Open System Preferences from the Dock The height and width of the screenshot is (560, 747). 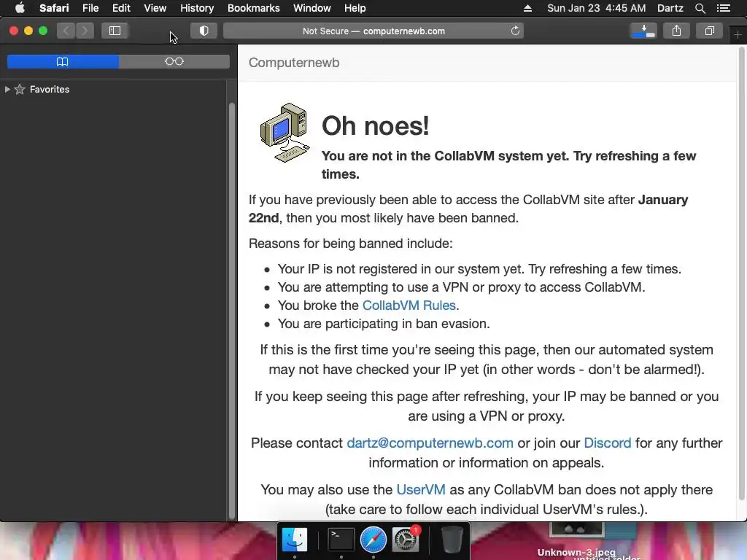tap(406, 540)
